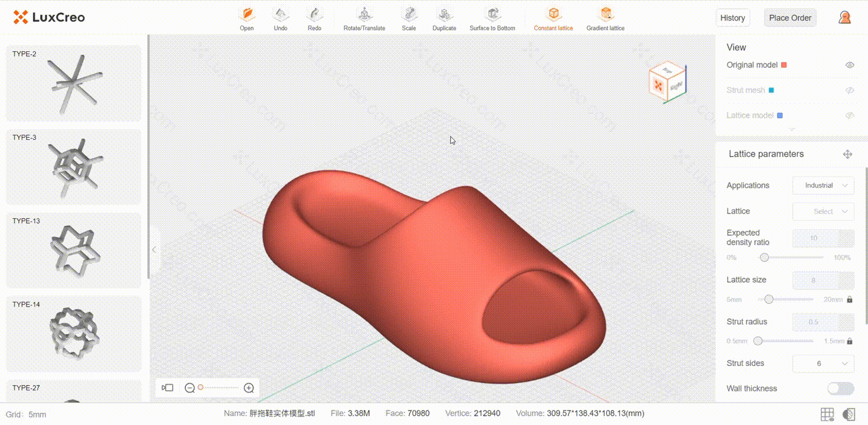
Task: Open the History panel
Action: click(732, 18)
